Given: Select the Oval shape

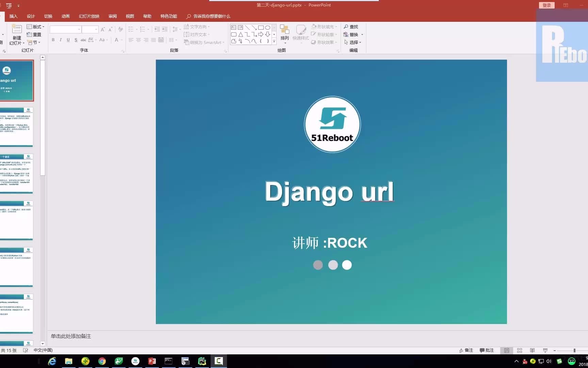Looking at the screenshot, I should (268, 28).
